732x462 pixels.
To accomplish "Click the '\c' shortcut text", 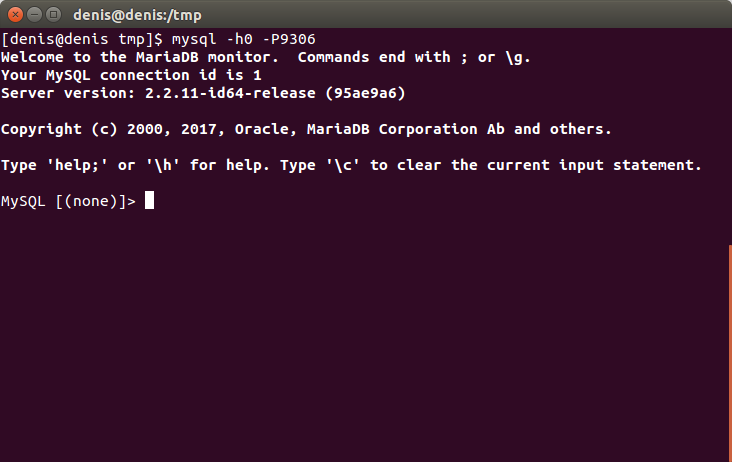I will tap(343, 165).
